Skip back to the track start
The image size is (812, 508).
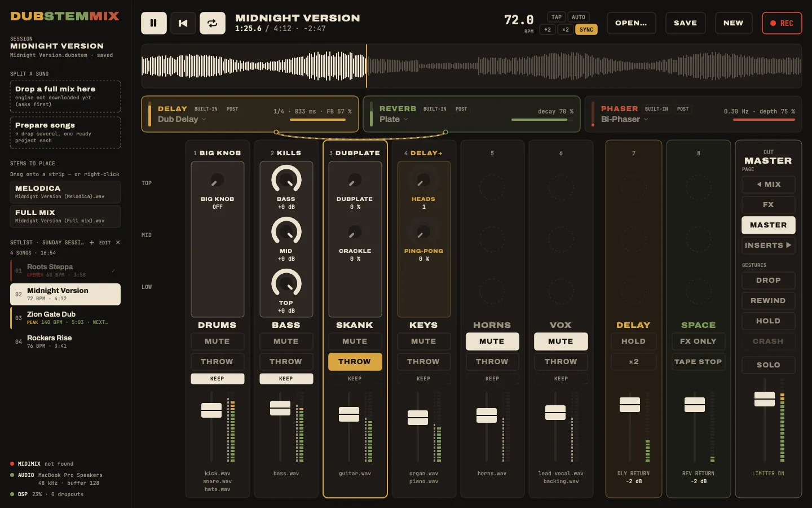coord(183,23)
